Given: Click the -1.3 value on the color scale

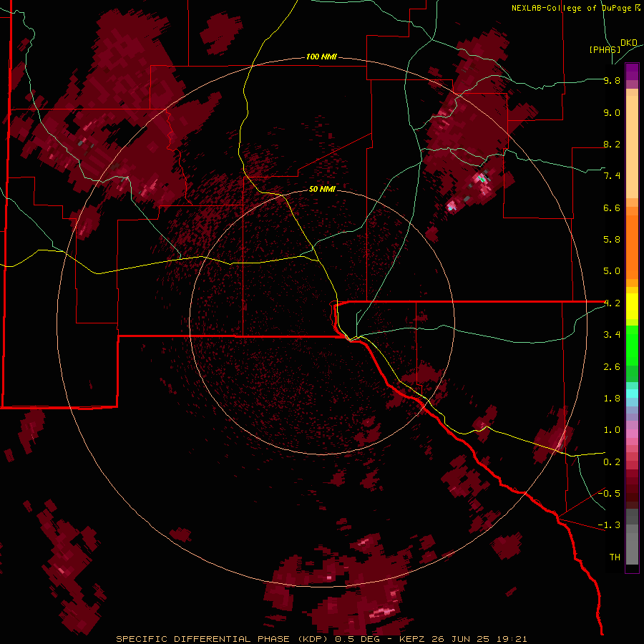Looking at the screenshot, I should click(x=609, y=525).
